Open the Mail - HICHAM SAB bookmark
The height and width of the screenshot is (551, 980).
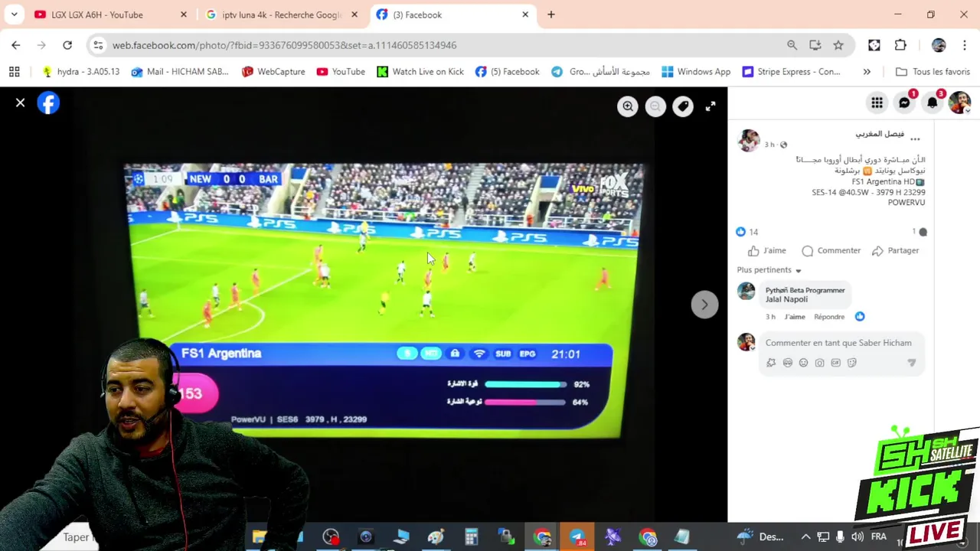click(180, 71)
